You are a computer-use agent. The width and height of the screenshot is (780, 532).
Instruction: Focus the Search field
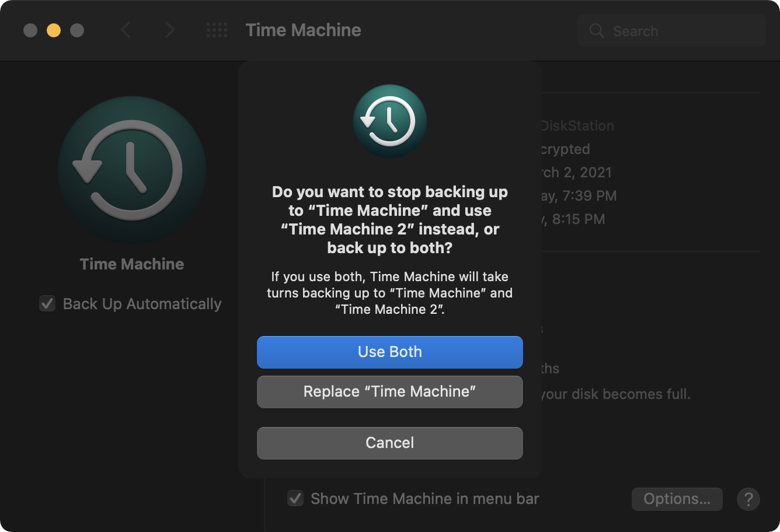click(x=671, y=31)
